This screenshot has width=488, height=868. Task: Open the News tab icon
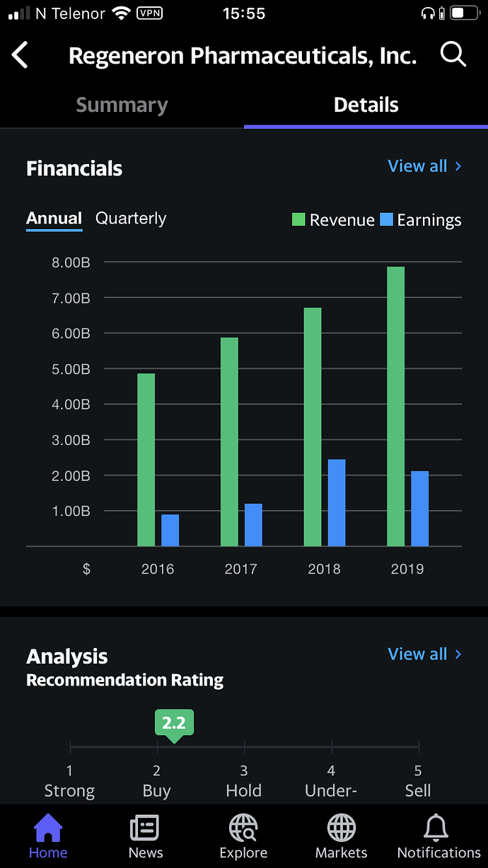pyautogui.click(x=145, y=828)
